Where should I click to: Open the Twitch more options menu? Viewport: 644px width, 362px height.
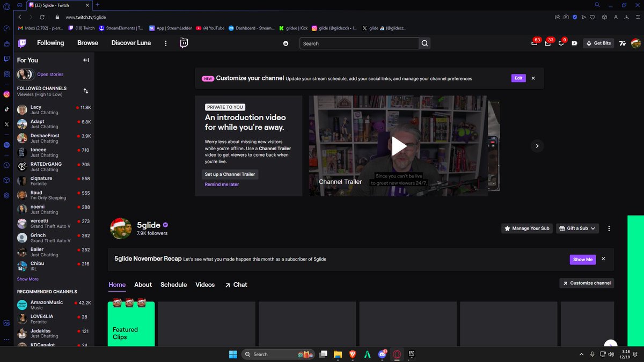(165, 43)
